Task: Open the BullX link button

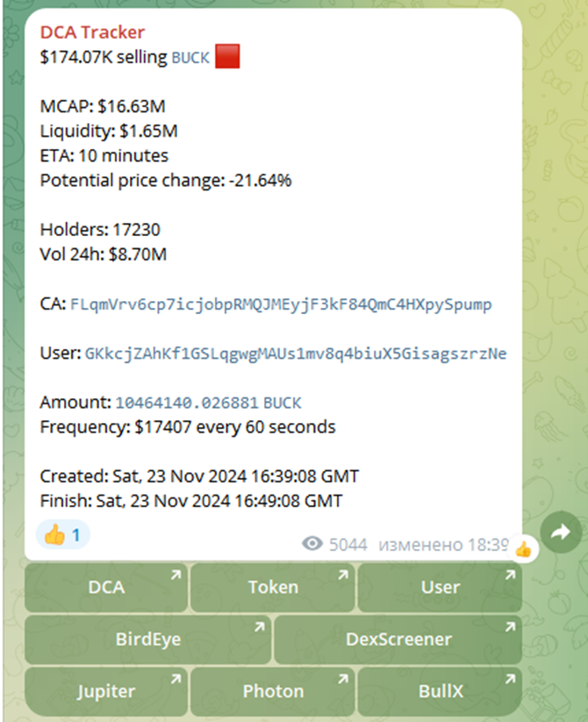Action: pyautogui.click(x=440, y=691)
